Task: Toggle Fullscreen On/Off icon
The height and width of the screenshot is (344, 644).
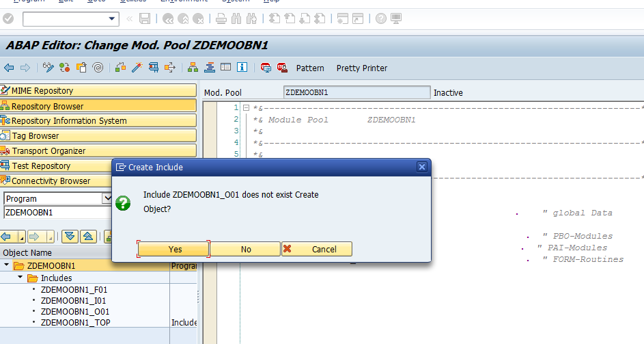Action: [x=225, y=68]
